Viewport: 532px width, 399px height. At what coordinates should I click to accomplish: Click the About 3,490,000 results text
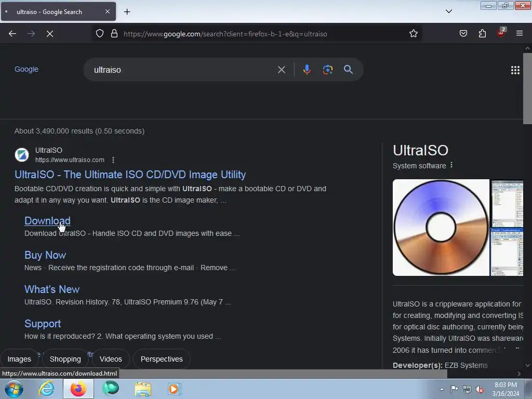click(79, 131)
